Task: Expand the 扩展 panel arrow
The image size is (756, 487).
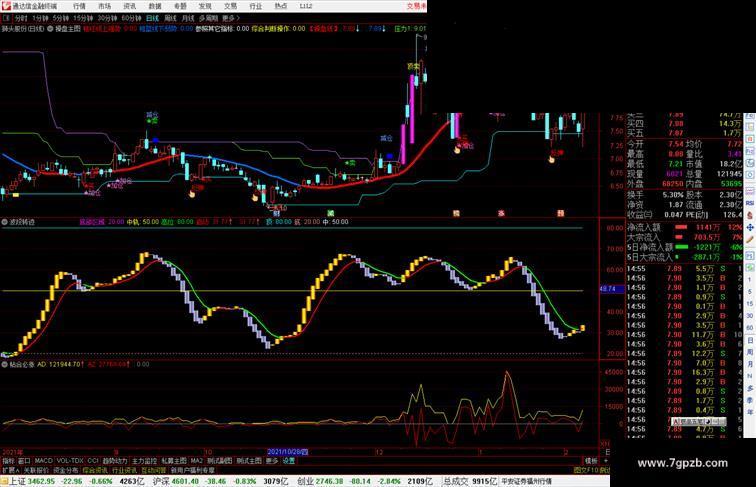Action: [x=10, y=470]
